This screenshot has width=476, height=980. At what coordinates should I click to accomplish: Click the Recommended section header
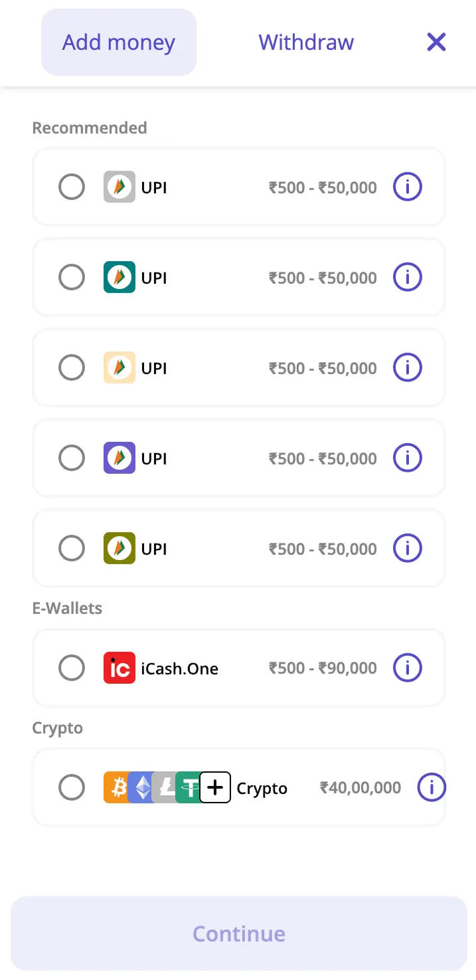click(89, 128)
